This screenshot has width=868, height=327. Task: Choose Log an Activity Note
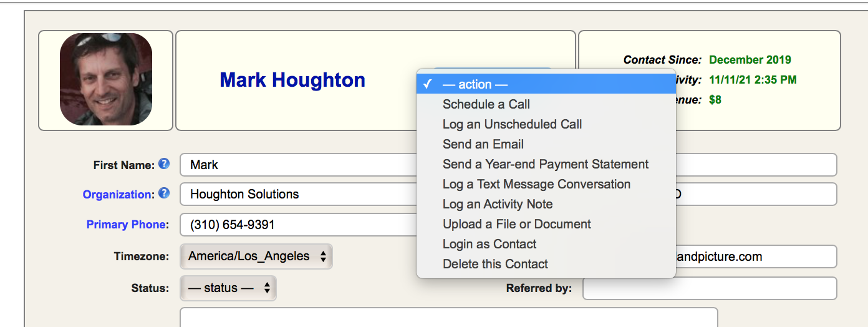pyautogui.click(x=498, y=204)
